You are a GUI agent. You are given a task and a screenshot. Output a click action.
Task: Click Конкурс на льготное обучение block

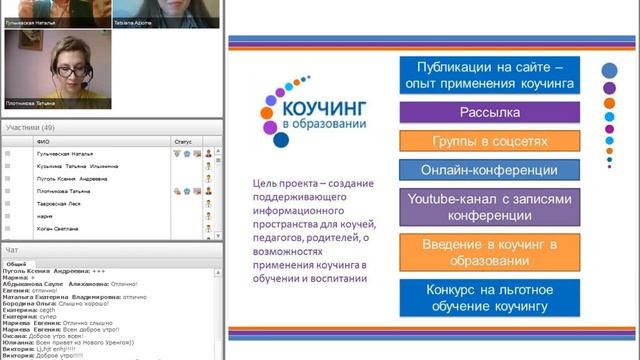pos(489,298)
